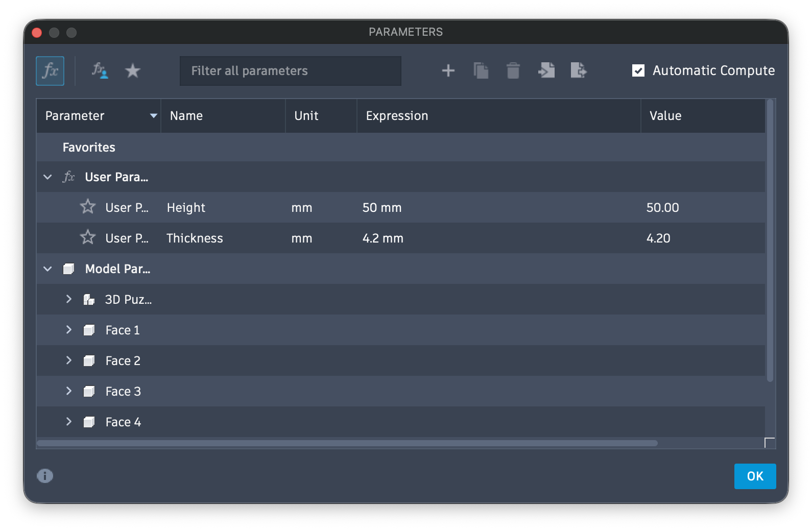Show favorites filter star icon
812x531 pixels.
coord(133,70)
